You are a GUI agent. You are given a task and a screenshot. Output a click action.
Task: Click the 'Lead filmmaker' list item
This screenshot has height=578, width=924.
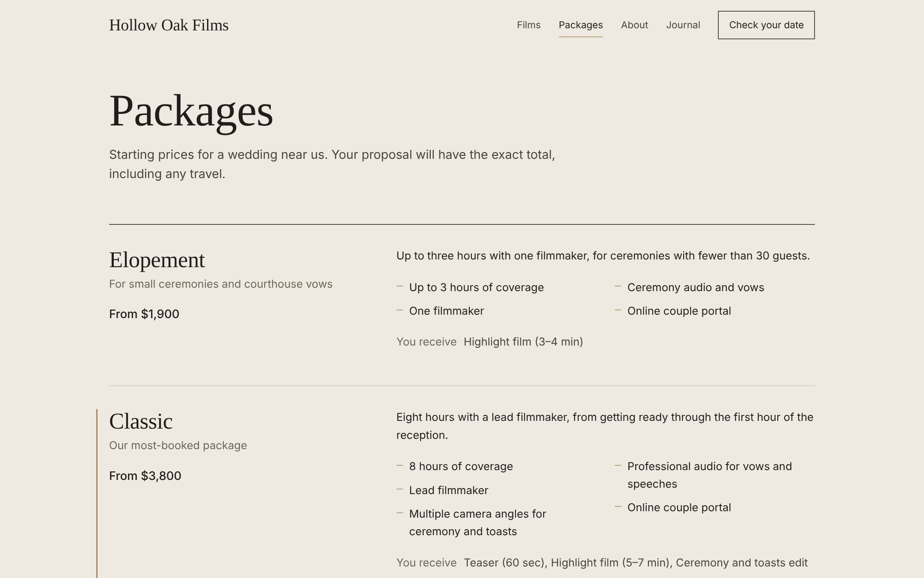tap(448, 490)
